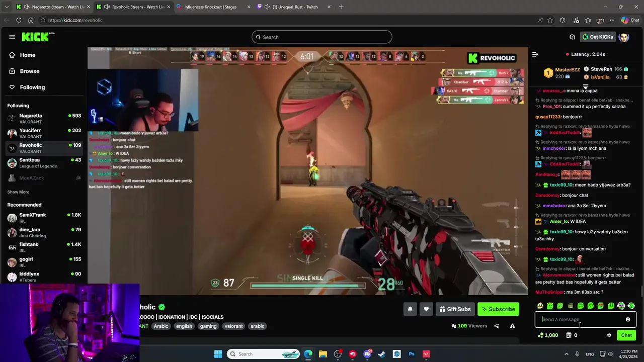Viewport: 644px width, 362px height.
Task: Open Santtosa channel in Following list
Action: pos(44,163)
